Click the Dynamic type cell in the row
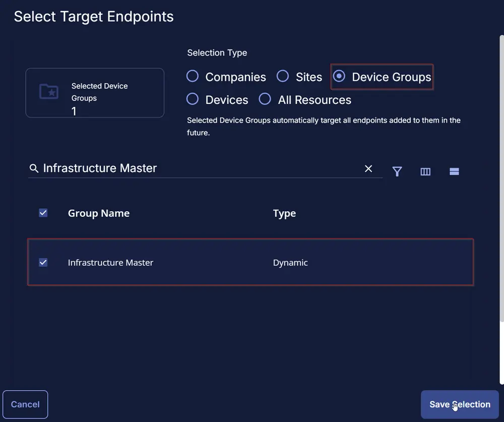Viewport: 504px width, 422px height. tap(290, 262)
